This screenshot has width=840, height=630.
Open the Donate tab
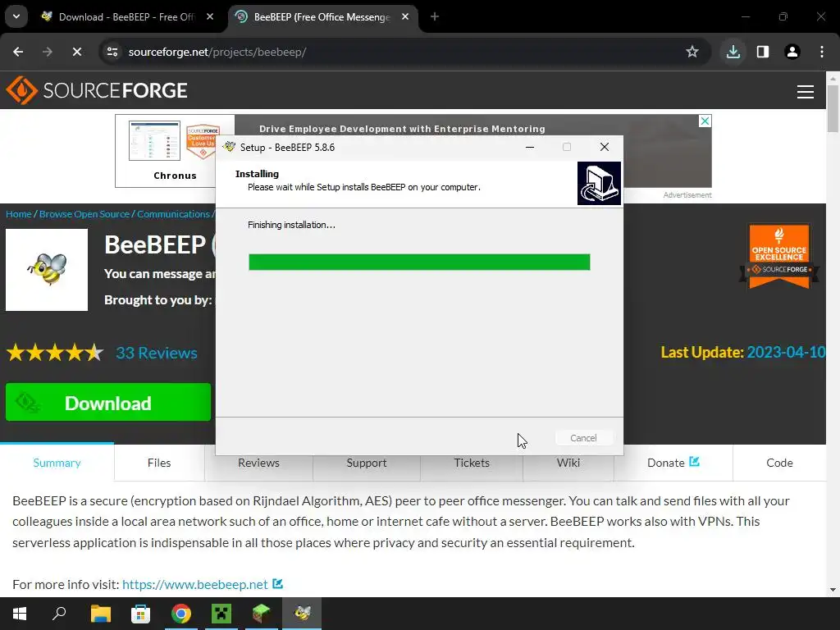pos(673,463)
